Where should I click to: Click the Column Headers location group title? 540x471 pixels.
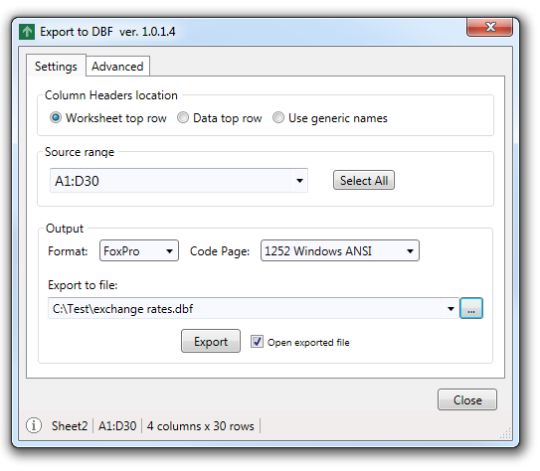point(111,95)
